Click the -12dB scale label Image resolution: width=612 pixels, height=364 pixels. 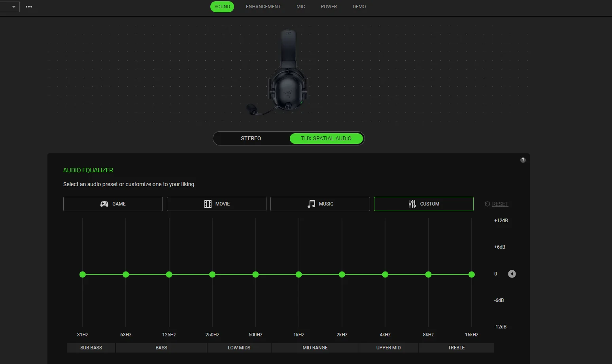(x=501, y=327)
